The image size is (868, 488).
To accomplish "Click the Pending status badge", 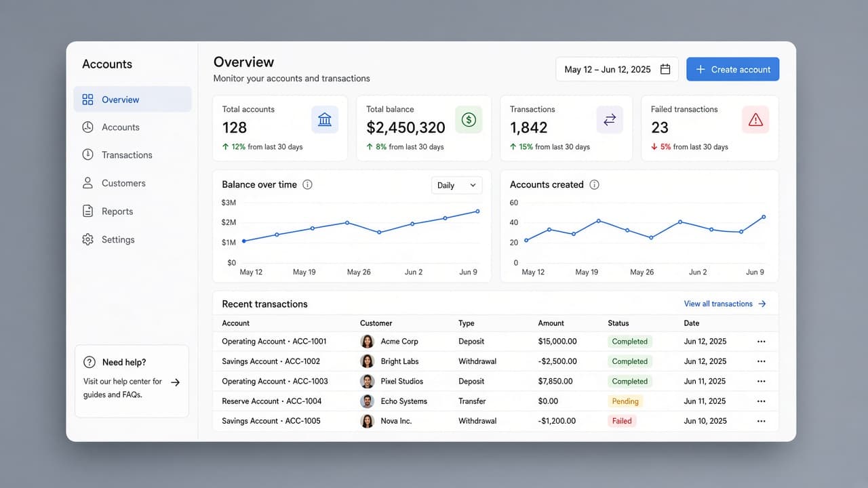I will 625,401.
